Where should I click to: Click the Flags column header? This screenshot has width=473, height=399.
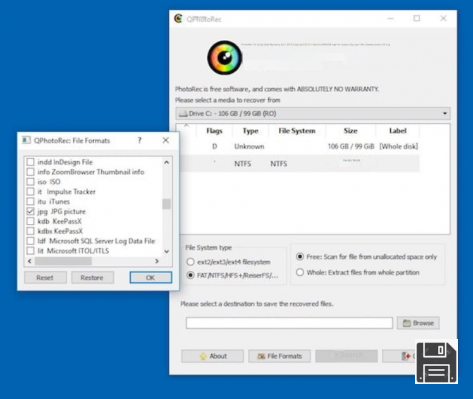214,131
